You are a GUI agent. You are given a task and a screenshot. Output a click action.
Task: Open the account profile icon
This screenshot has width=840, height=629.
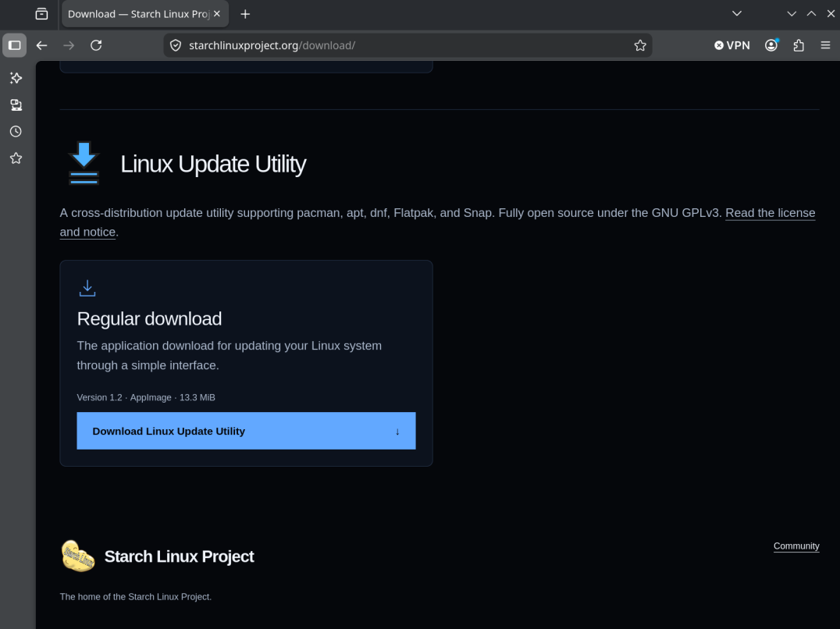click(771, 45)
